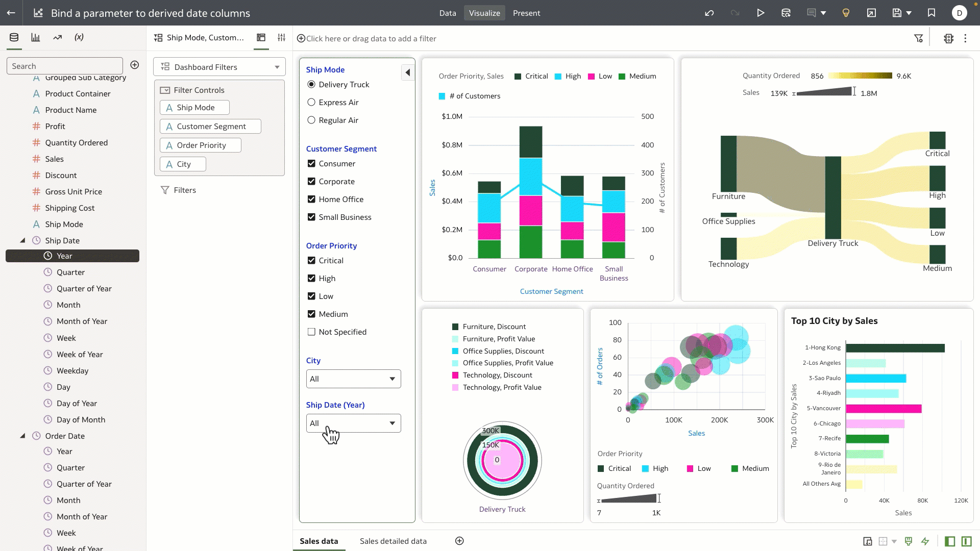Image resolution: width=980 pixels, height=551 pixels.
Task: Add a new canvas with plus icon
Action: point(459,541)
